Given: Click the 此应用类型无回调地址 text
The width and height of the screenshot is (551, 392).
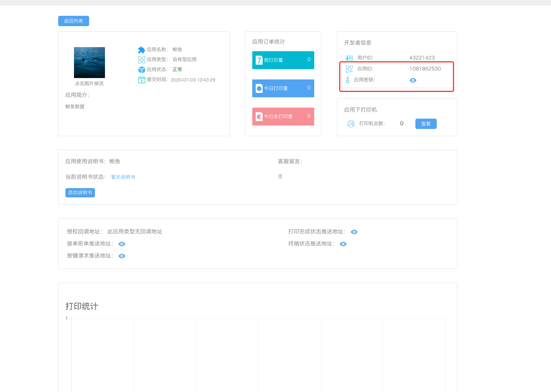Looking at the screenshot, I should [135, 232].
